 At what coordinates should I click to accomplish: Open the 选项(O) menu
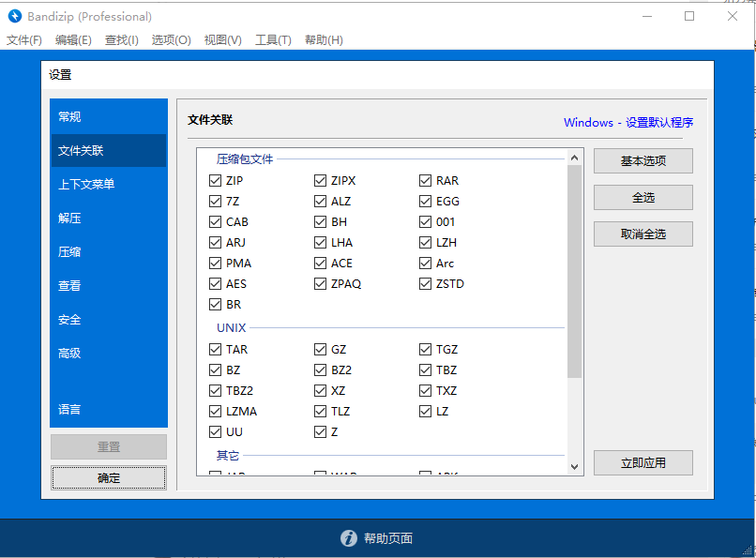pyautogui.click(x=171, y=40)
